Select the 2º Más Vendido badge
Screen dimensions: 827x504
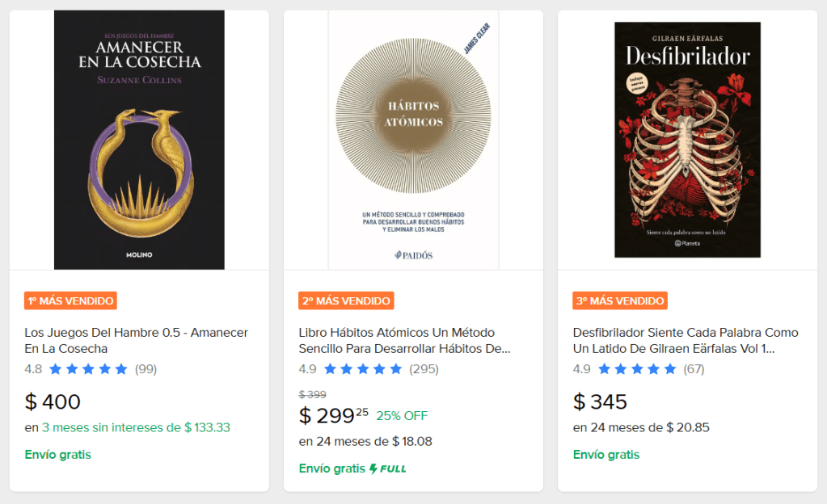pyautogui.click(x=345, y=300)
